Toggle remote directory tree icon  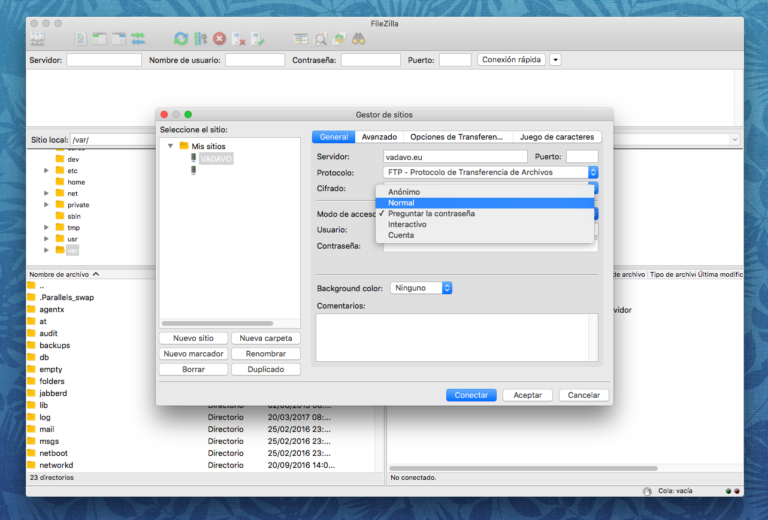coord(119,39)
